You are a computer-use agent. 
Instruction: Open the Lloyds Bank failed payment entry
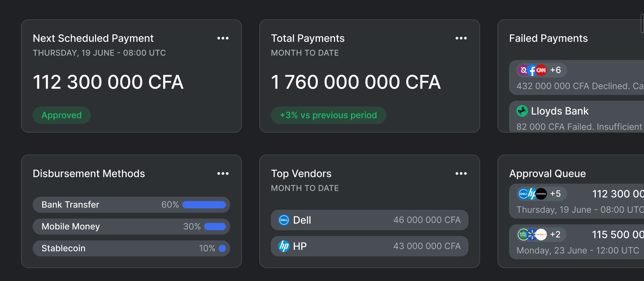click(x=577, y=117)
